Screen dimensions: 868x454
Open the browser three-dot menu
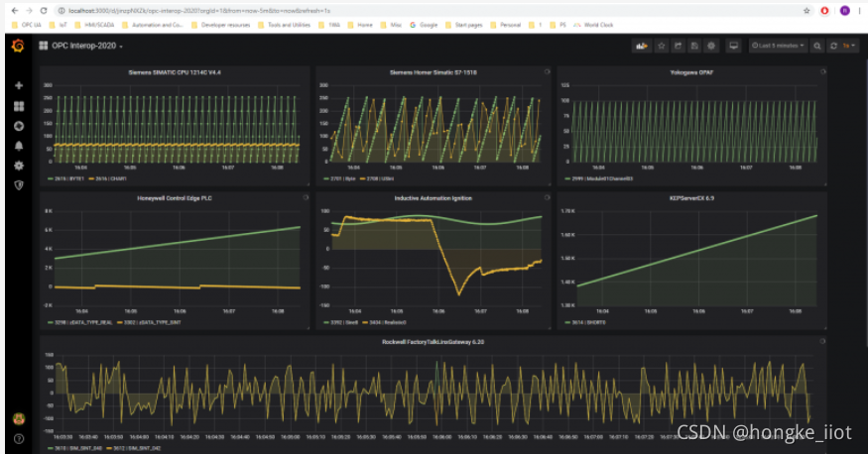[860, 11]
